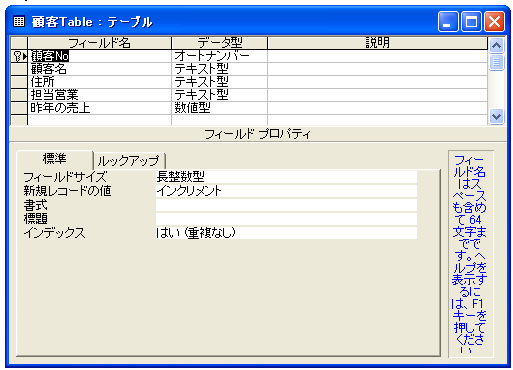Click the フィールドサイズ value 長整数型
The width and height of the screenshot is (513, 370).
point(286,177)
